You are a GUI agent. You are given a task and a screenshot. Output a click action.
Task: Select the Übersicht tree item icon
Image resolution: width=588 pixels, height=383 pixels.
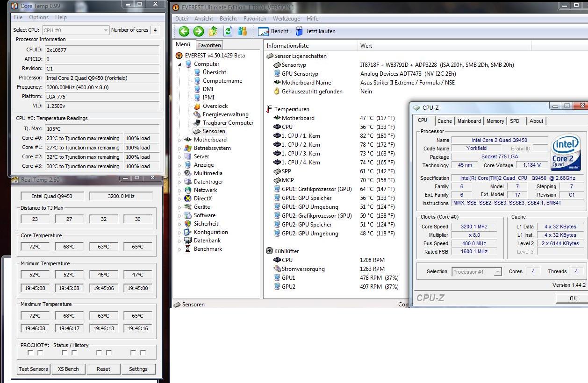[197, 72]
